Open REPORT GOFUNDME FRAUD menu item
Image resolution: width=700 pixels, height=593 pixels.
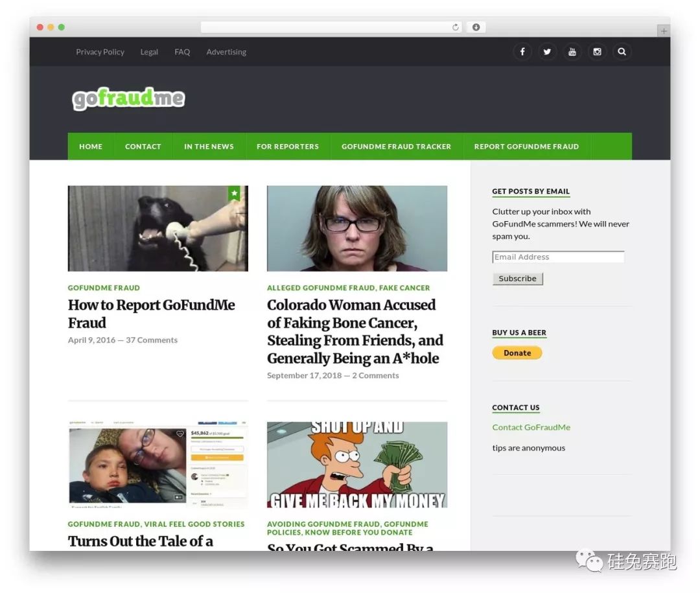coord(526,146)
